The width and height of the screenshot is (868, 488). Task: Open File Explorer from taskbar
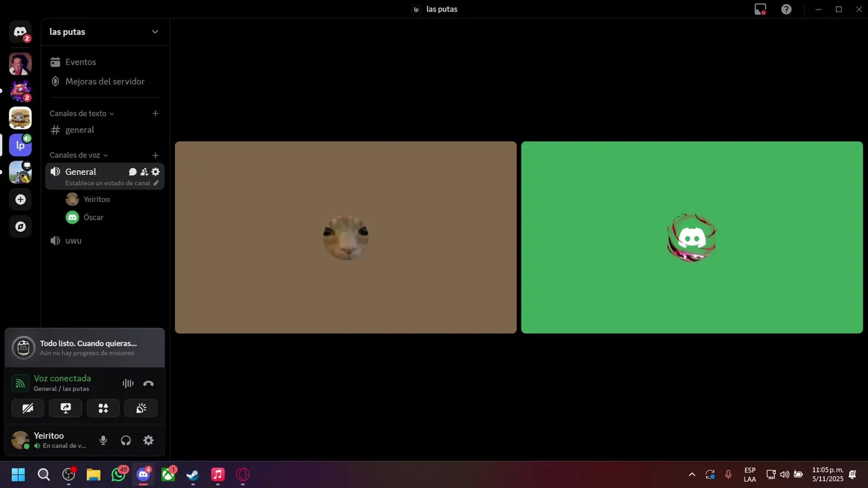click(94, 474)
